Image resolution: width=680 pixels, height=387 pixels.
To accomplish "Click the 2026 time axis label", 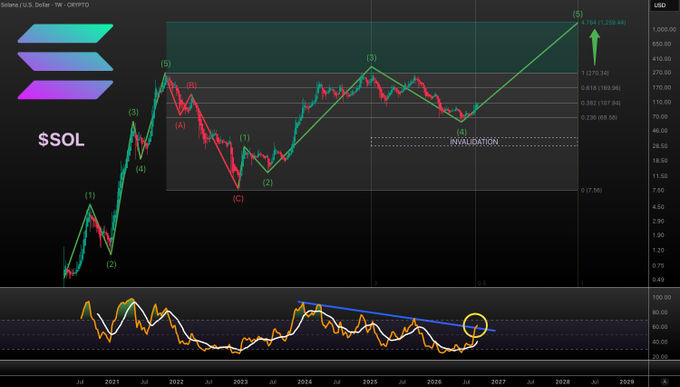I will pyautogui.click(x=434, y=382).
